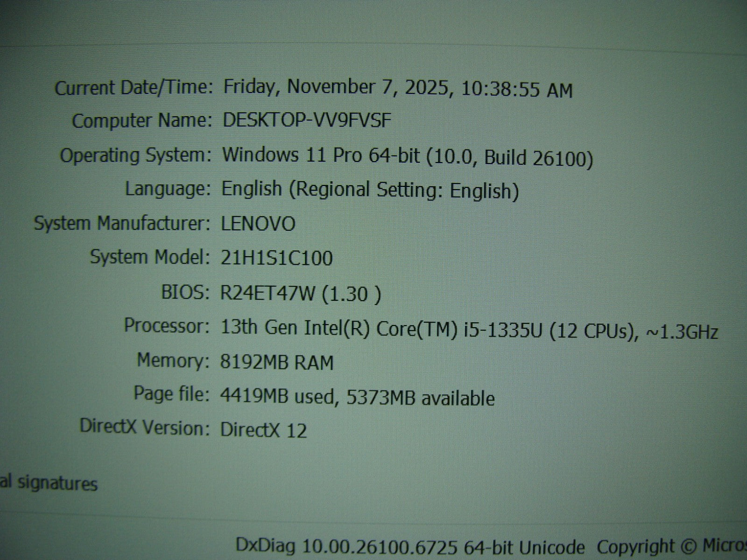Viewport: 747px width, 560px height.
Task: Click the DirectX 12 version value
Action: pos(263,430)
